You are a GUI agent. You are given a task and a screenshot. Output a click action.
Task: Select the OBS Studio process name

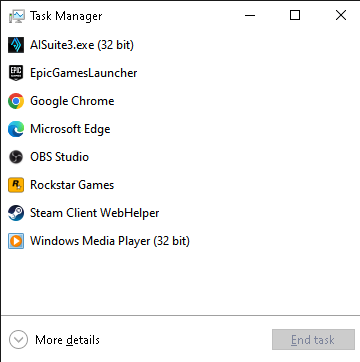click(x=59, y=157)
